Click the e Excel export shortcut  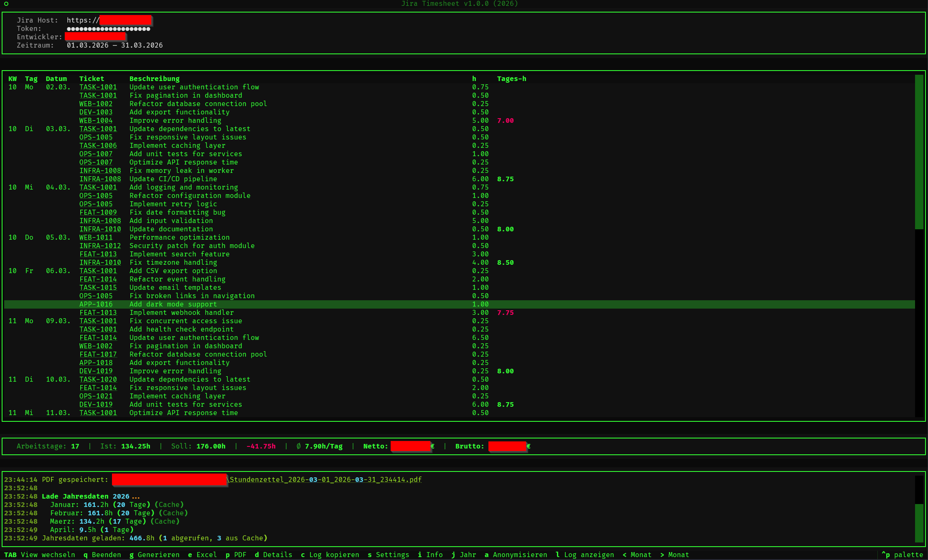tap(203, 555)
